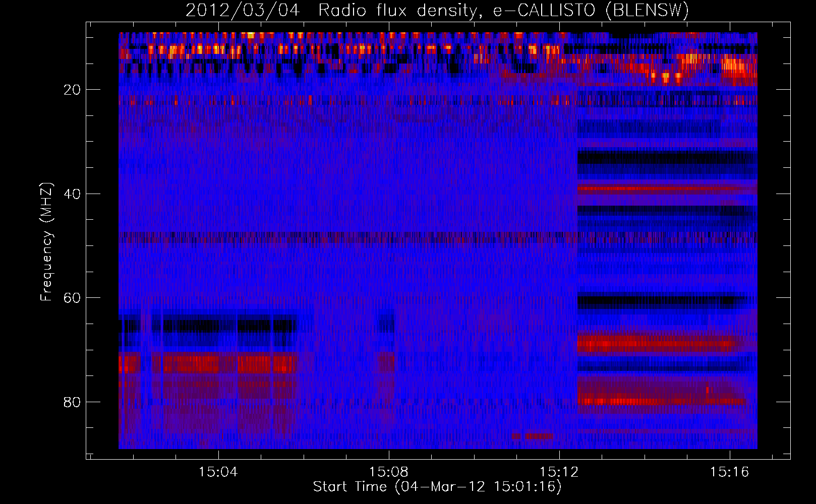
Task: Click the plot title '2012/03/04 Radio flux density, e-CALLISTO (BLENSW)'
Action: click(x=437, y=10)
